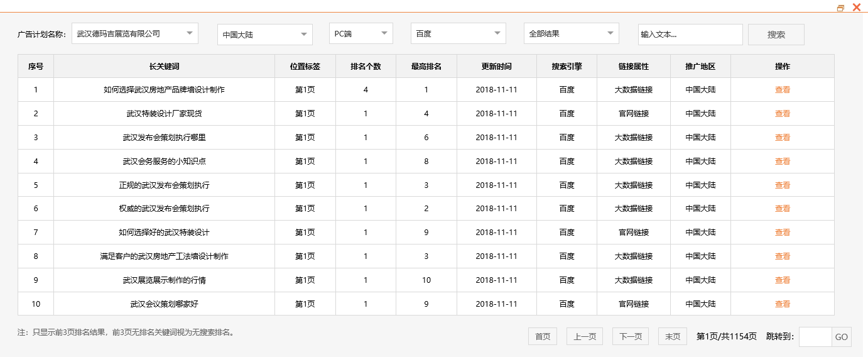Select keyword 满足客户的武汉房地产工法墙设计制作
Viewport: 868px width, 357px height.
point(164,256)
